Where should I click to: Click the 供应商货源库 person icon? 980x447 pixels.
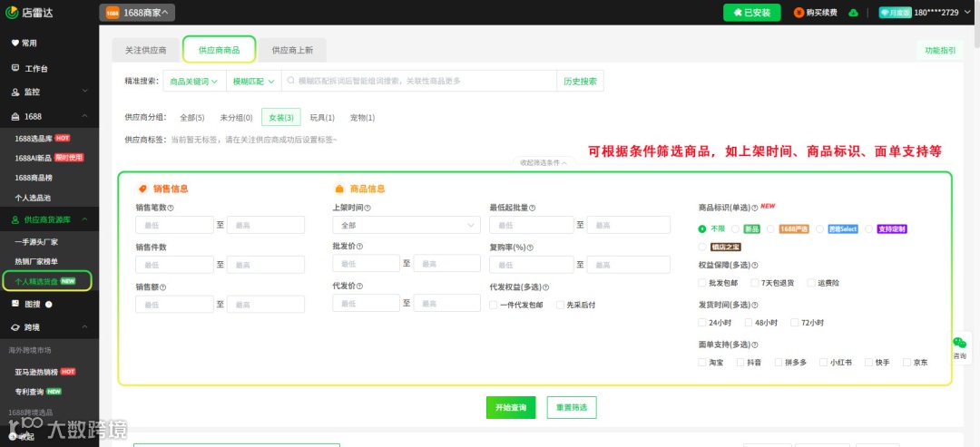tap(15, 219)
